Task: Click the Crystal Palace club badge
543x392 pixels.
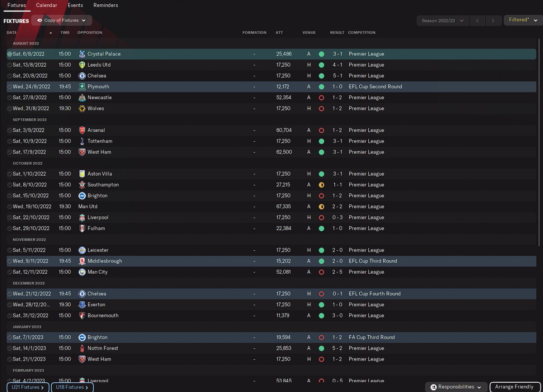Action: [82, 54]
